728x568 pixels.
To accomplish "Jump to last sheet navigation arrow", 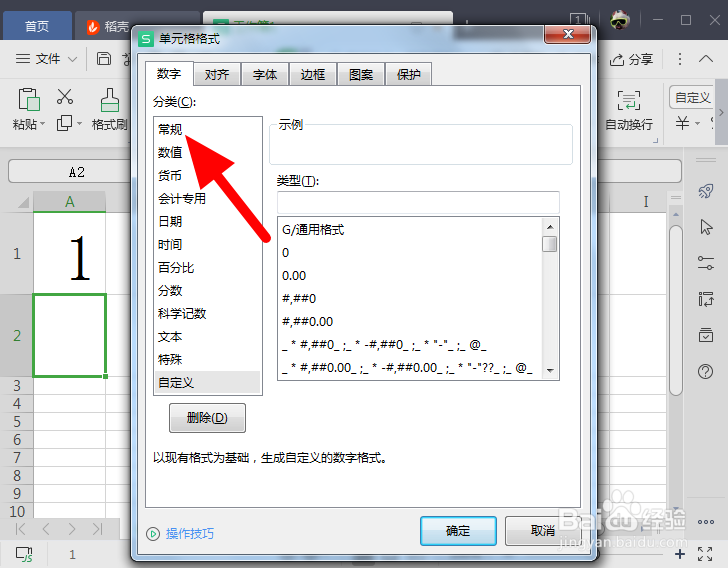I will (97, 529).
